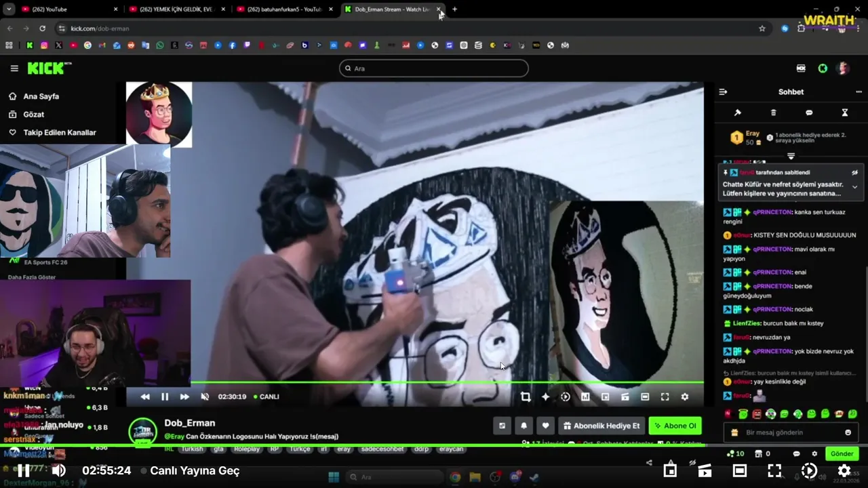This screenshot has height=488, width=868.
Task: Click the Kick search box labeled Ara
Action: [x=434, y=68]
